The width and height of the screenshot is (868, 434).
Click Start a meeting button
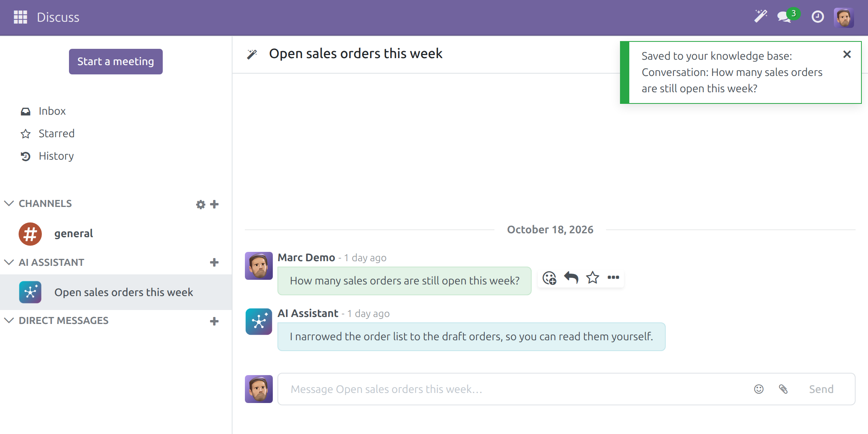coord(116,62)
